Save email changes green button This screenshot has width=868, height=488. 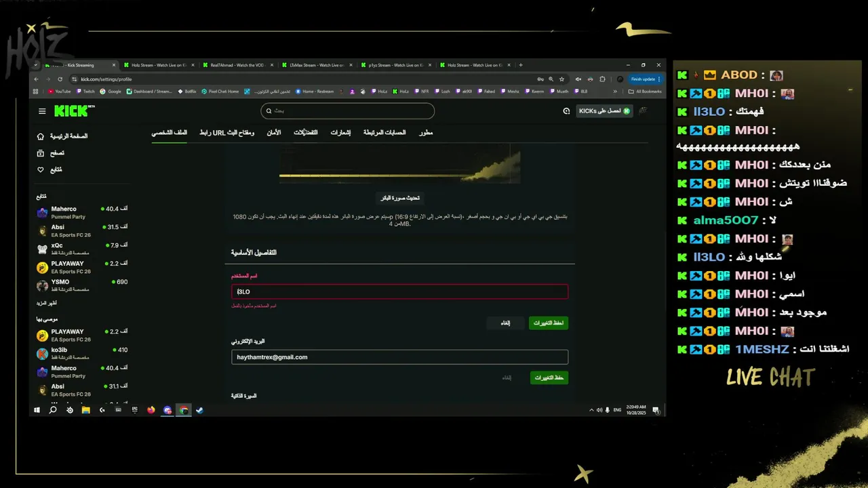pos(549,378)
